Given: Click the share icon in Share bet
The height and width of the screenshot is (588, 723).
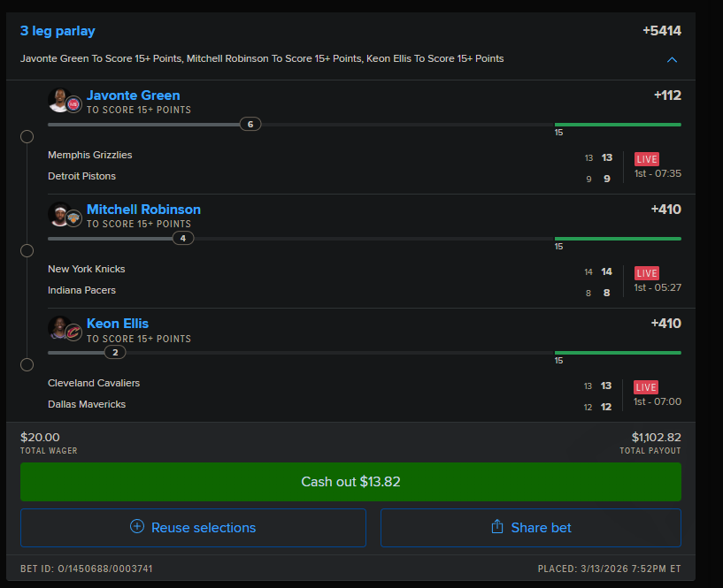Looking at the screenshot, I should [497, 526].
